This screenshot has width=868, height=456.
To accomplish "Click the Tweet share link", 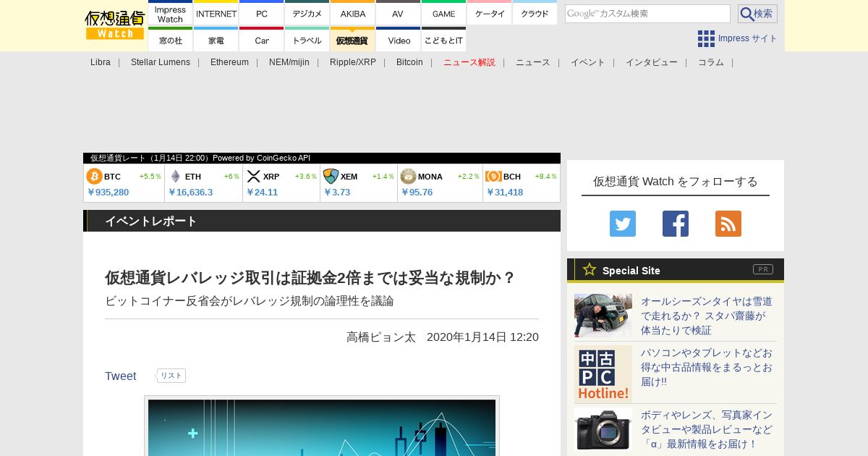I will (121, 376).
